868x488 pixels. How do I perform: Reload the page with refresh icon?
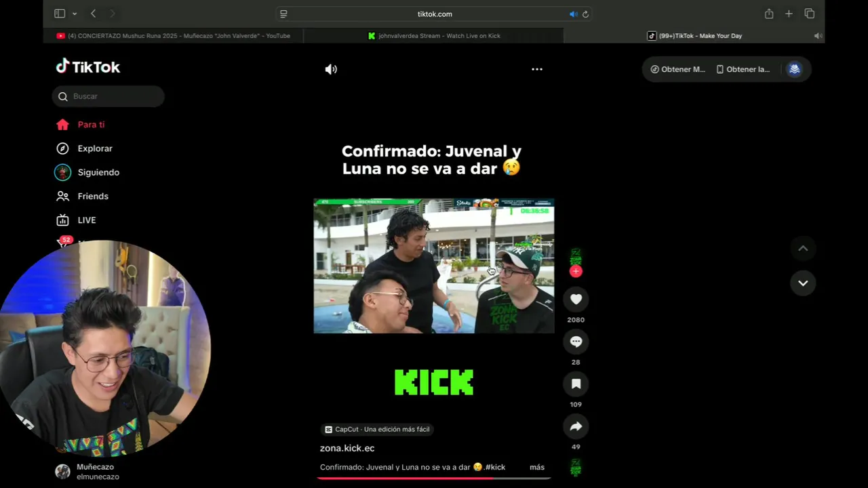coord(585,14)
